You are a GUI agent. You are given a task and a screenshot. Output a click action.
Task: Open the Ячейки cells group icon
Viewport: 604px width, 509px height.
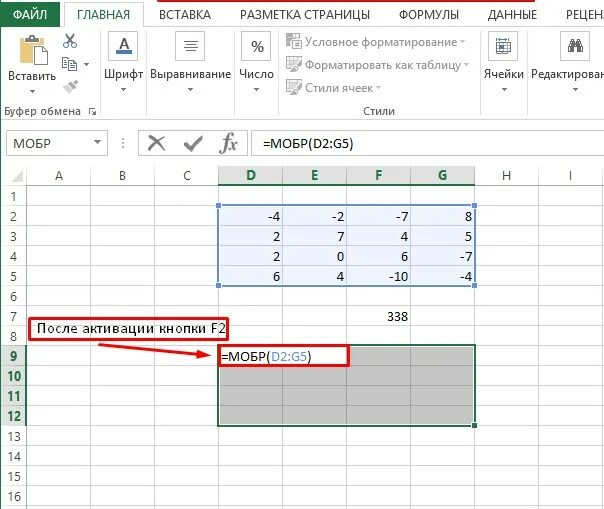coord(503,46)
